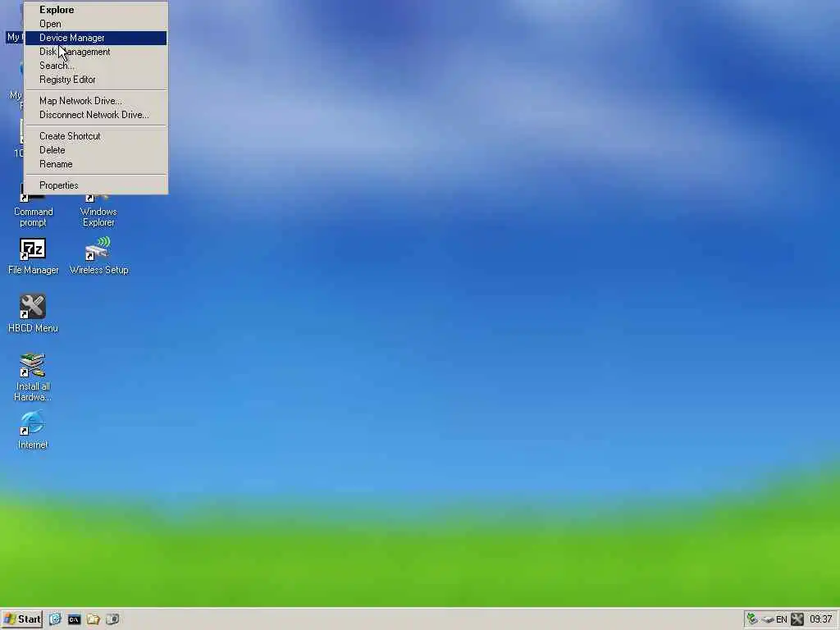Click the EN language indicator
The height and width of the screenshot is (630, 840).
[x=782, y=620]
